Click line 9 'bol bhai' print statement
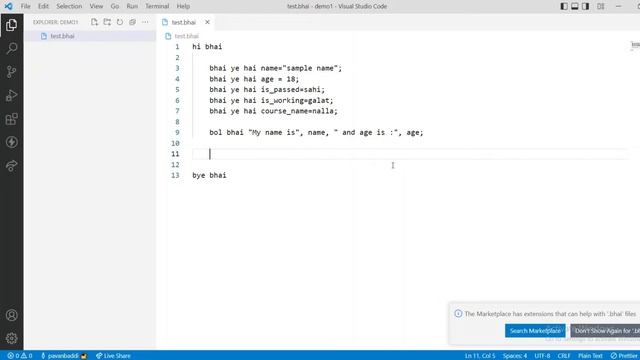 316,132
